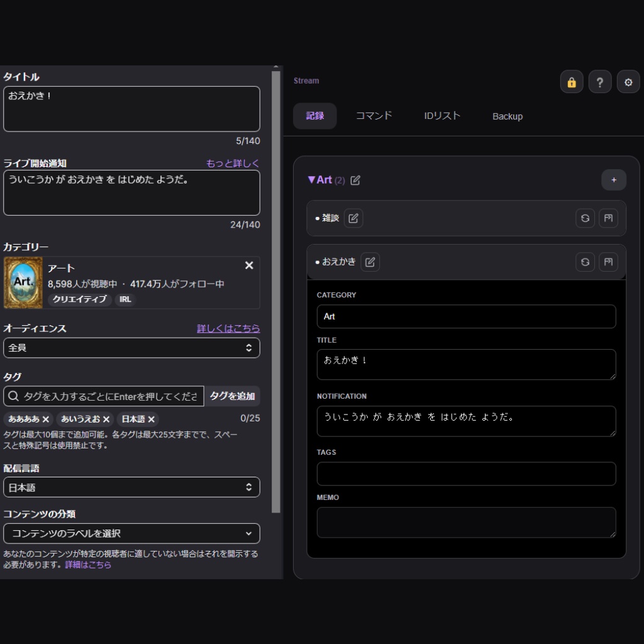Click the lock icon in the header
Viewport: 644px width, 644px height.
pos(571,81)
